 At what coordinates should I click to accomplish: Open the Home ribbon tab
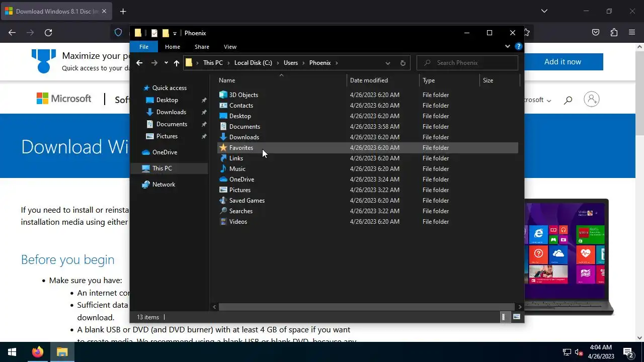(173, 47)
